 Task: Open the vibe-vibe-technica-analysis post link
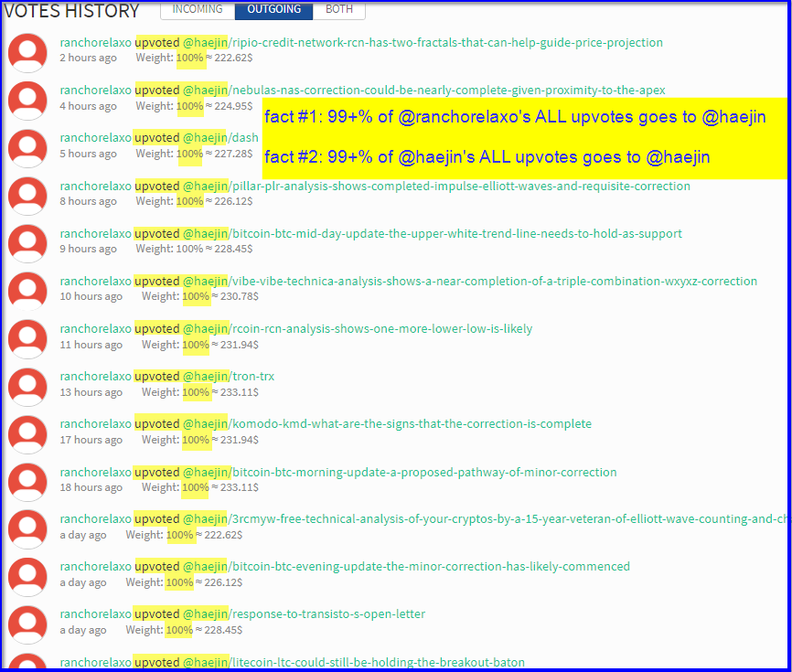[470, 281]
